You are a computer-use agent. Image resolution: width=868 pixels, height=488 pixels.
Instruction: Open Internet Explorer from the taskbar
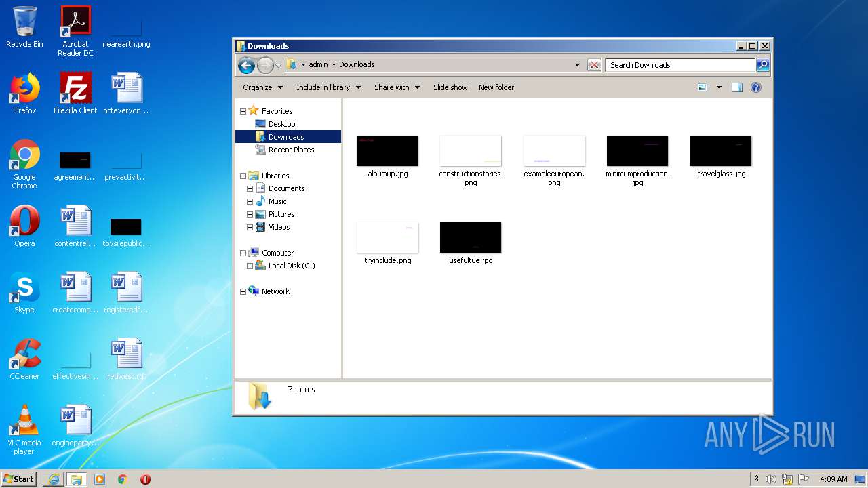[x=54, y=479]
